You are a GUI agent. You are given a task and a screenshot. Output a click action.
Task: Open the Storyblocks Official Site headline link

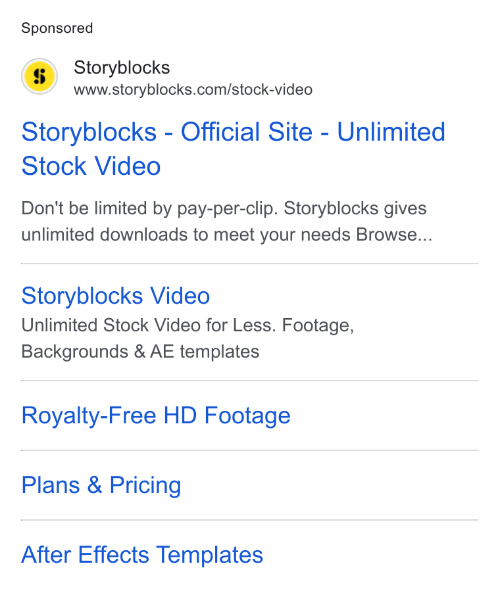(233, 149)
